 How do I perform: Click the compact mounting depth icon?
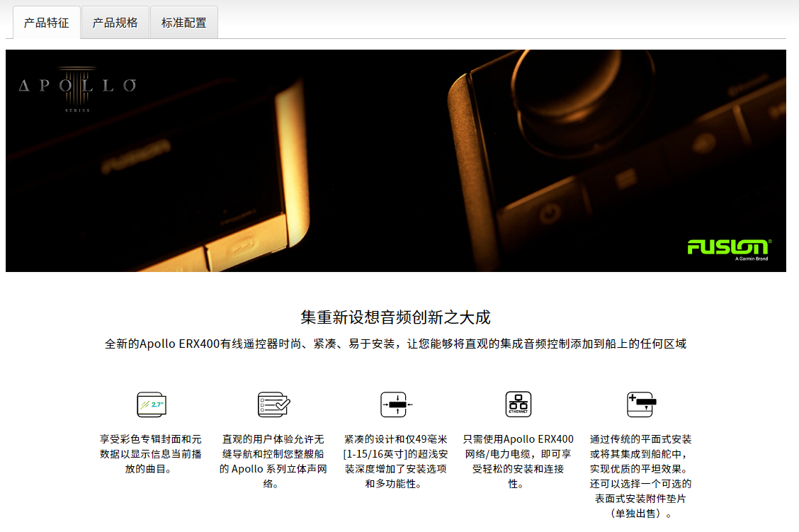click(x=396, y=404)
